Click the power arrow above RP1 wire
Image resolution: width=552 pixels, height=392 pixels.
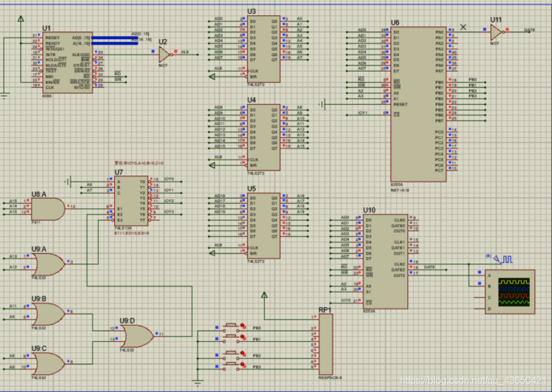pyautogui.click(x=265, y=295)
